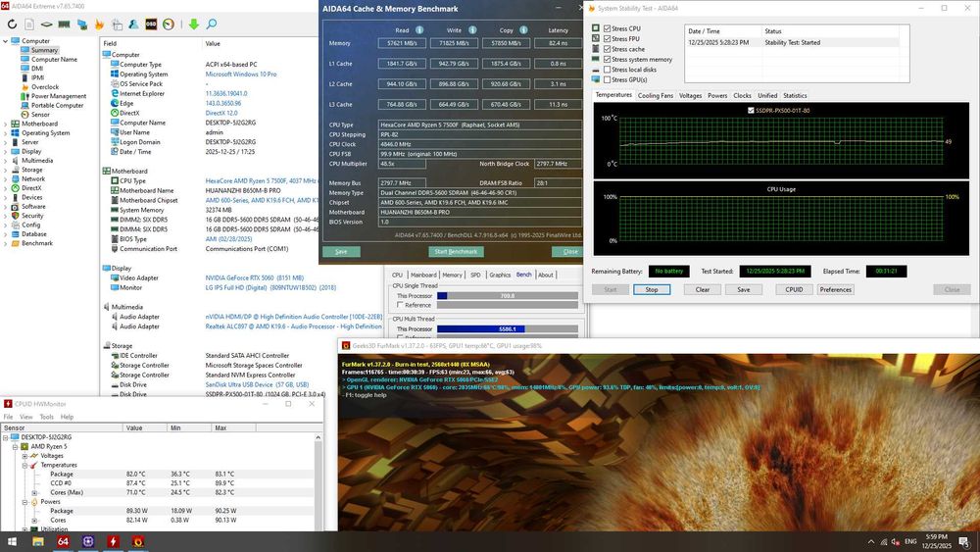Click the magnifier search icon in AIDA64 toolbar
980x552 pixels.
point(212,25)
